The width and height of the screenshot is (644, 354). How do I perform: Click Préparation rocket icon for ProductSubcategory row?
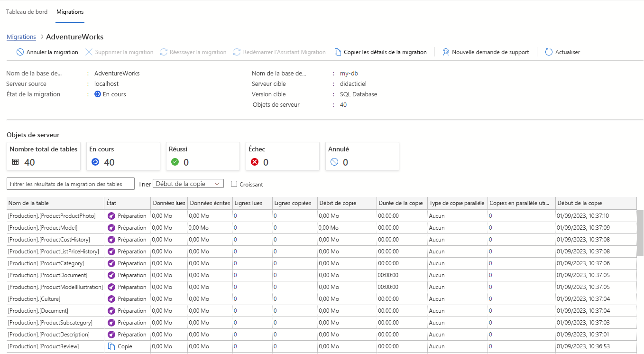click(111, 323)
